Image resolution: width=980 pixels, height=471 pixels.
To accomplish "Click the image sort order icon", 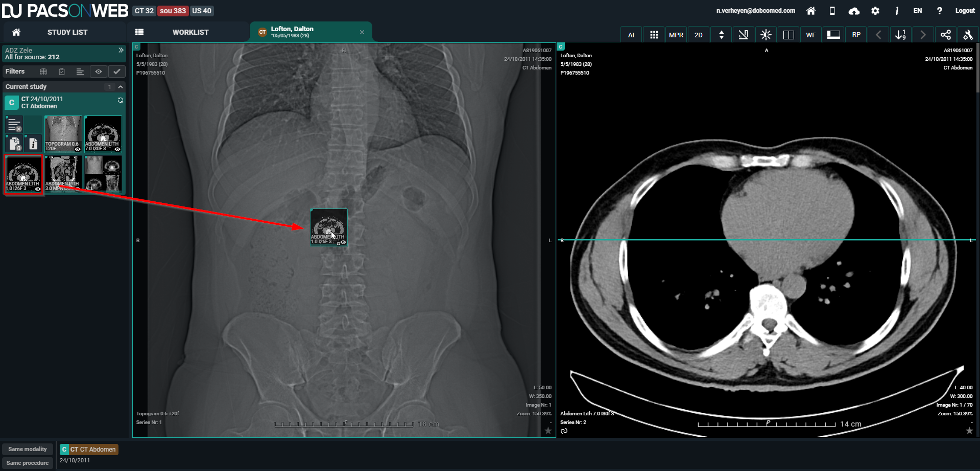I will 900,35.
